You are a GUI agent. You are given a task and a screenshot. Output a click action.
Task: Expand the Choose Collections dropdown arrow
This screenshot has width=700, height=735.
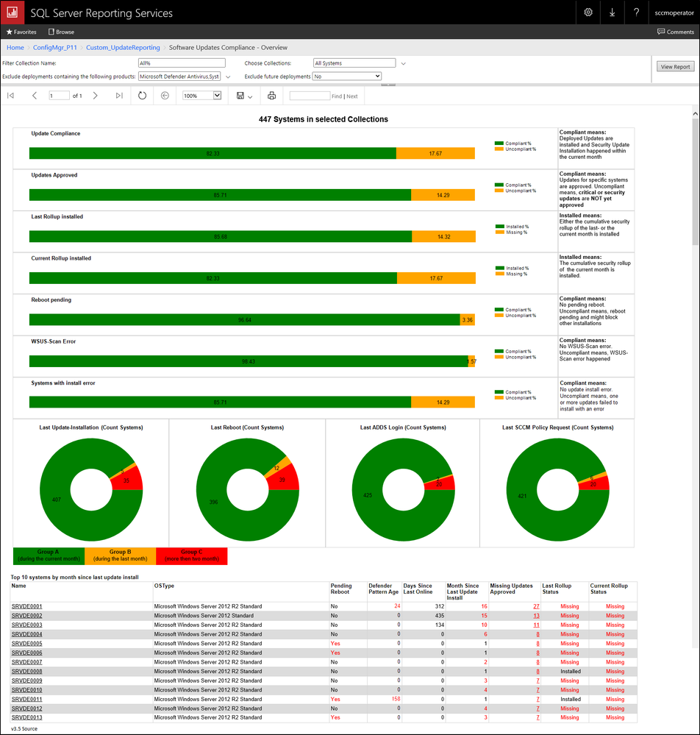(403, 63)
